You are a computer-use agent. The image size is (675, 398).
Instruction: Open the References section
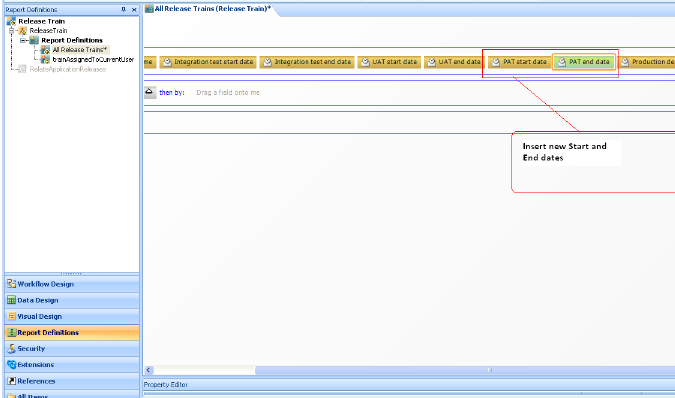pyautogui.click(x=72, y=381)
